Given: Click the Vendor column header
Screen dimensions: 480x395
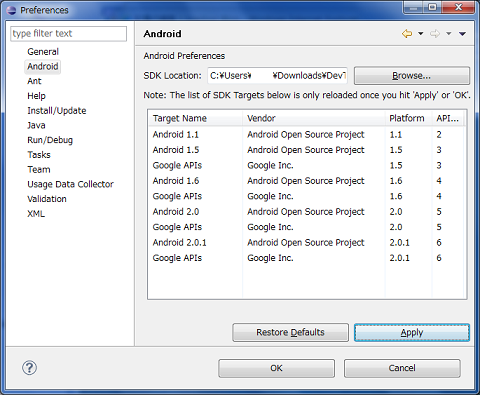Looking at the screenshot, I should tap(314, 118).
